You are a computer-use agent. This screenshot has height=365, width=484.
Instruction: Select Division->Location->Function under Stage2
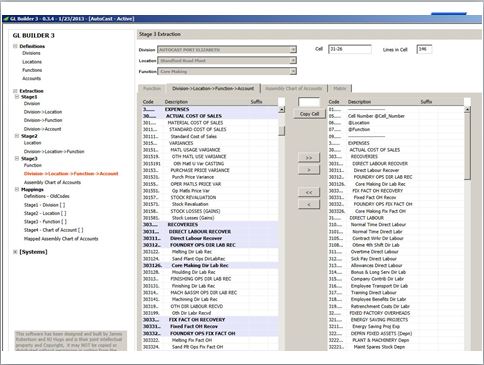(x=54, y=151)
